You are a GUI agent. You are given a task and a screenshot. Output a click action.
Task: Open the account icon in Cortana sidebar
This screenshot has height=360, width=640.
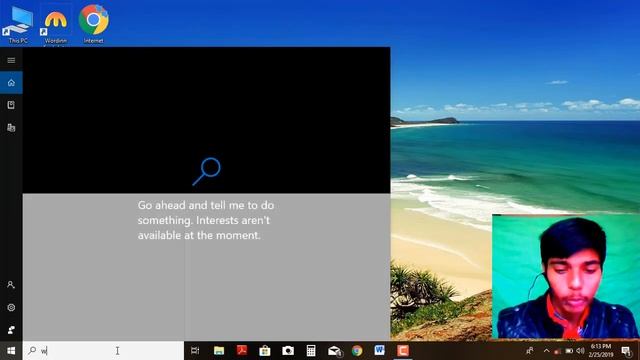(11, 284)
